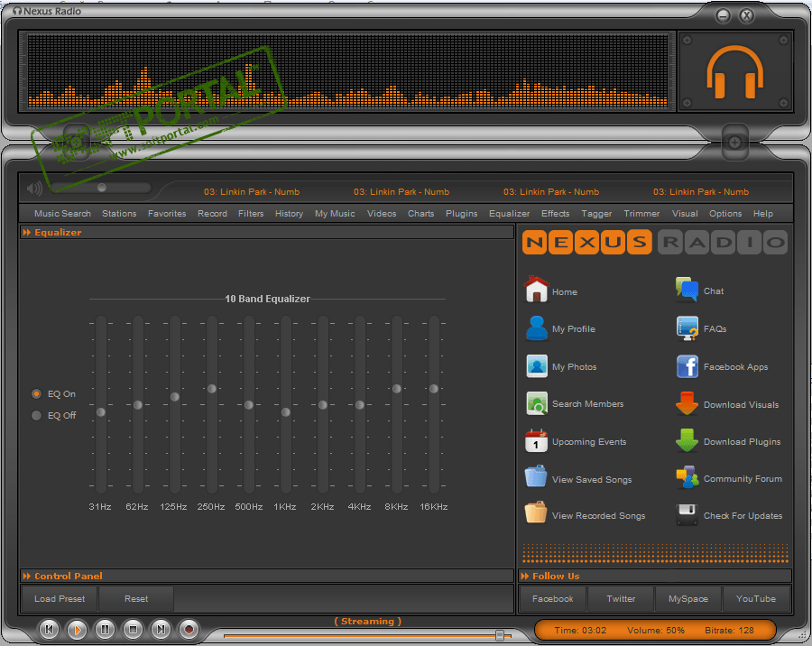Open the Charts menu
This screenshot has width=812, height=646.
click(421, 214)
